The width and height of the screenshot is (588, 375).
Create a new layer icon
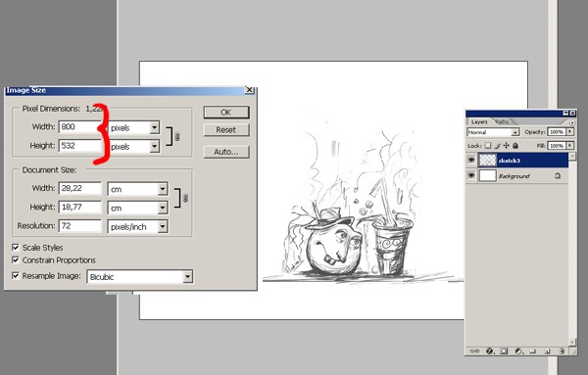(547, 352)
